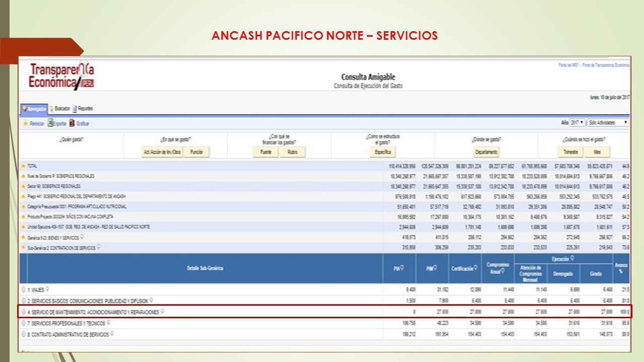This screenshot has height=362, width=644.
Task: Switch to the Navegador tab
Action: (34, 109)
